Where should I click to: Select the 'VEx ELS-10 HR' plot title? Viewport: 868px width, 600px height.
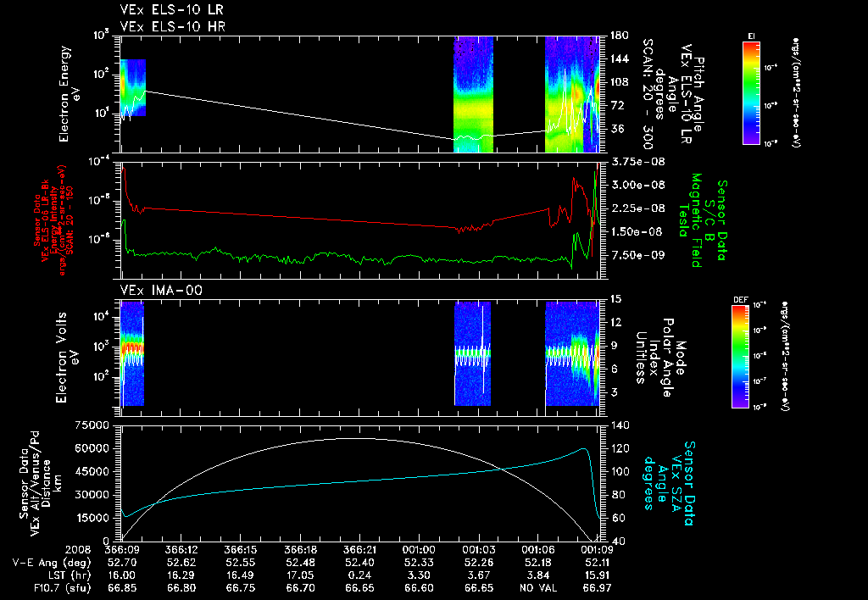pyautogui.click(x=172, y=26)
